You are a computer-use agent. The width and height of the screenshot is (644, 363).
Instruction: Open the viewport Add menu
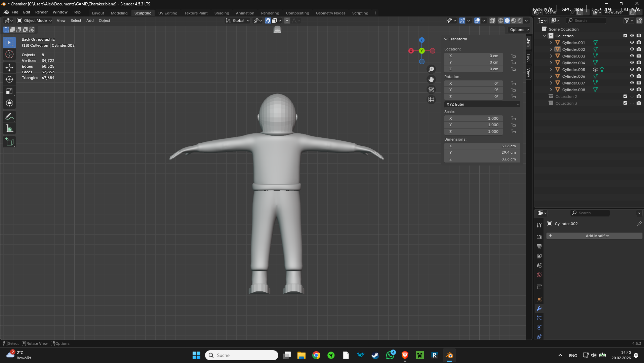[x=90, y=21]
